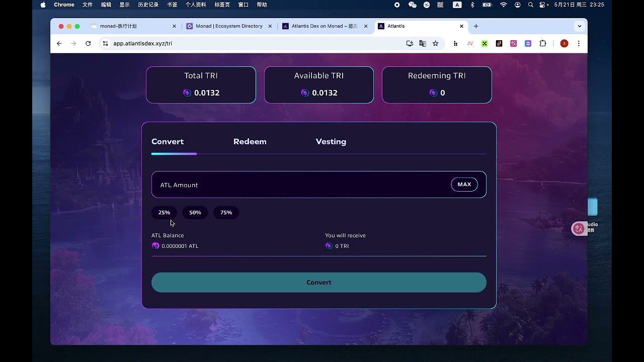Click the WeChat menu bar icon
This screenshot has height=362, width=644.
413,5
